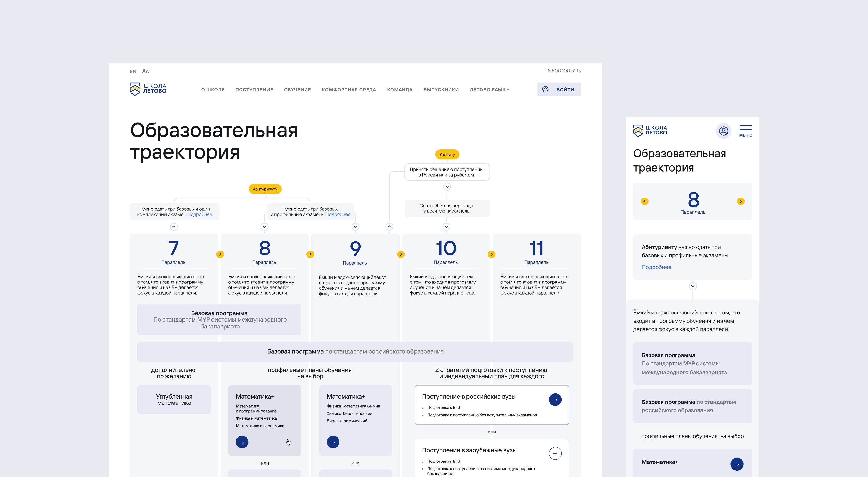Click the Школа Летово logo in the desktop header
This screenshot has height=477, width=868.
coord(148,89)
